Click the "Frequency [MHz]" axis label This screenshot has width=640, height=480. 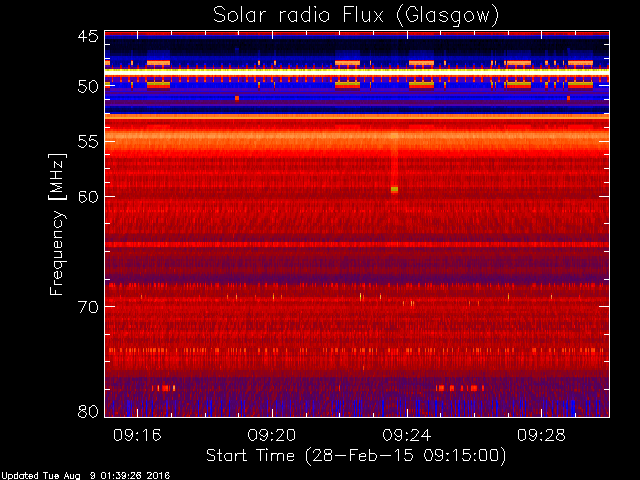57,224
